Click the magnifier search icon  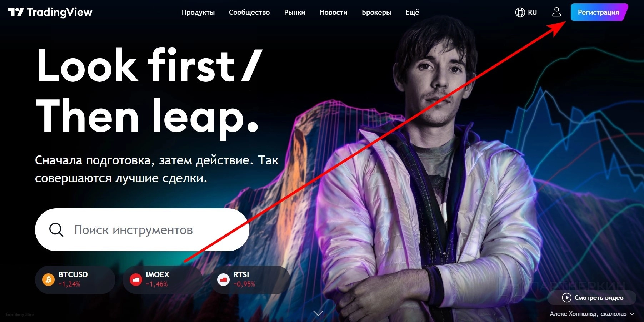56,230
